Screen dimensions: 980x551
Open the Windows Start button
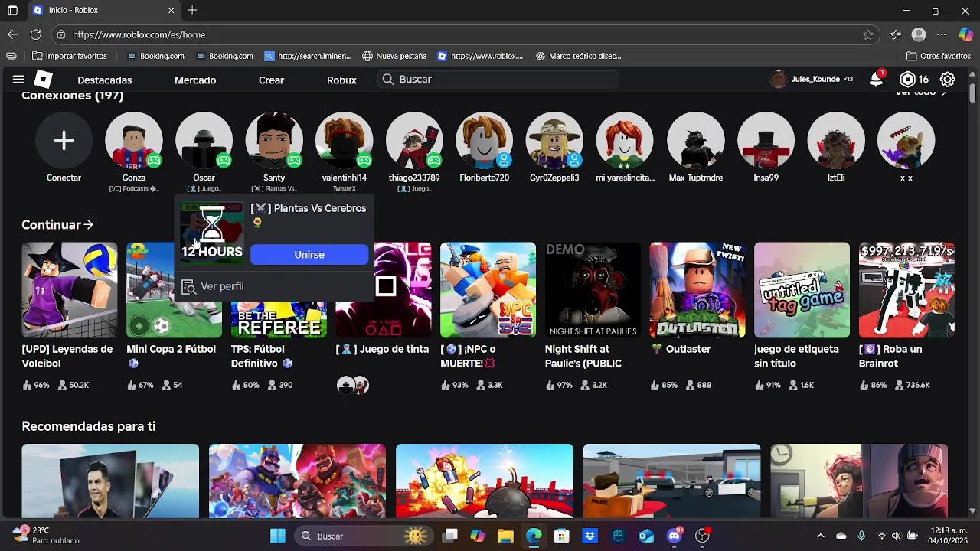click(277, 536)
